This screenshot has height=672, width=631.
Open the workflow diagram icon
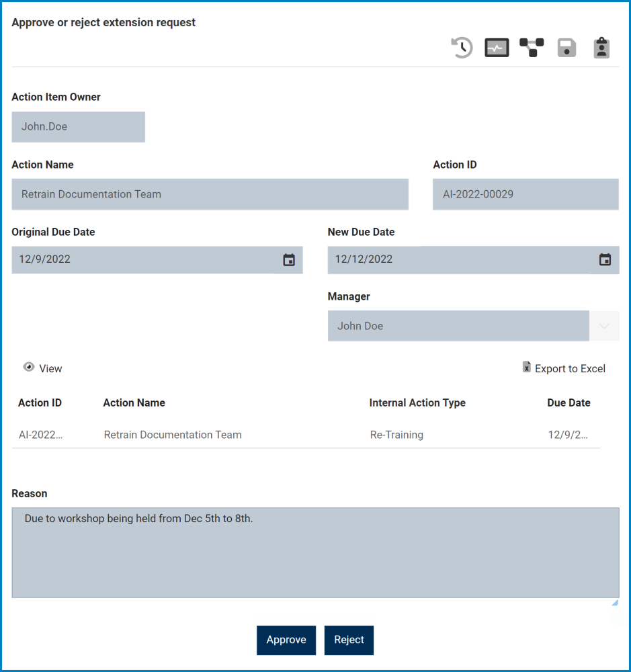[x=532, y=47]
